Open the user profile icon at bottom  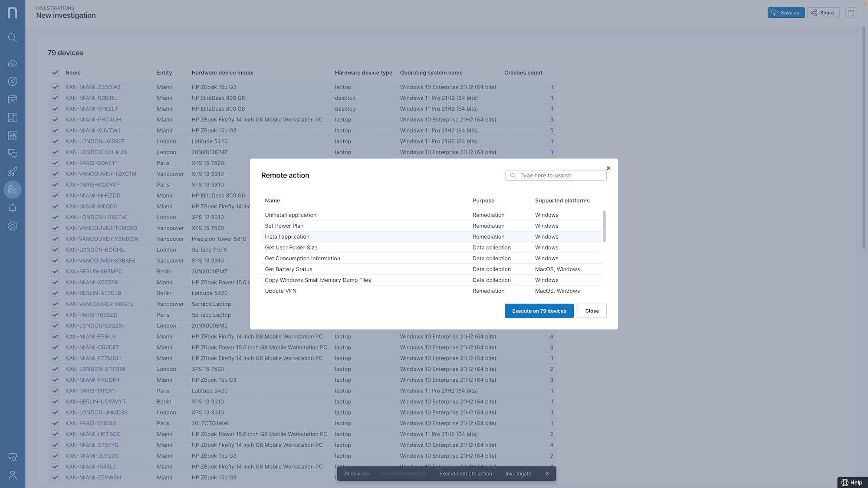click(x=13, y=475)
